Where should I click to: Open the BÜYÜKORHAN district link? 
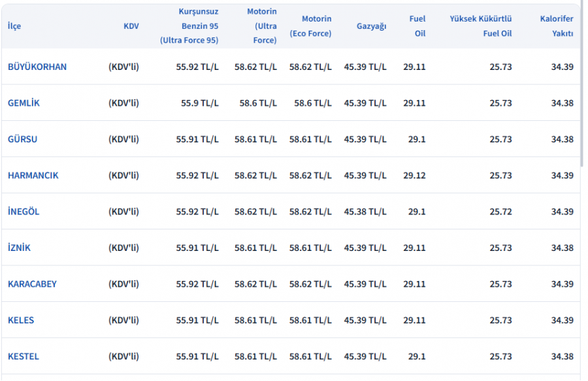[x=37, y=67]
